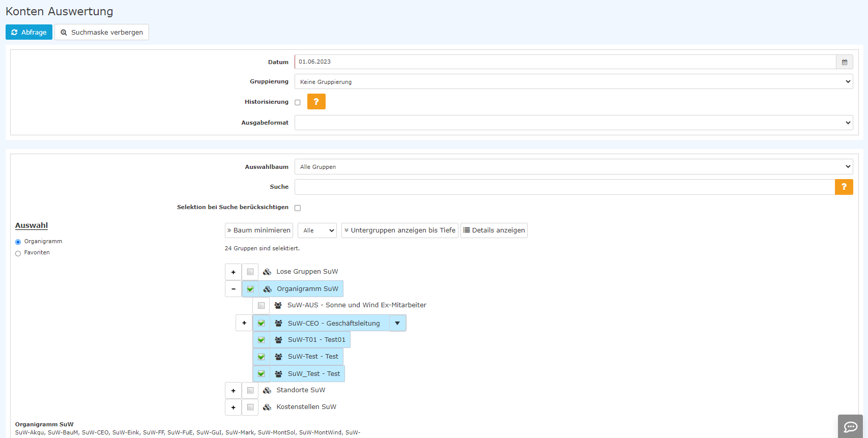
Task: Select the Kostenstellen SuW tree label
Action: [x=306, y=407]
